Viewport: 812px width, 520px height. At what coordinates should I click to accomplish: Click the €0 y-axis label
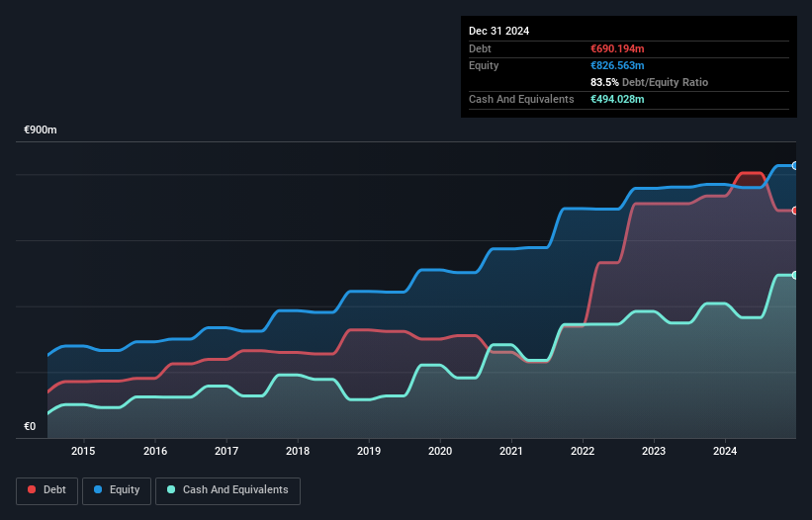(30, 427)
